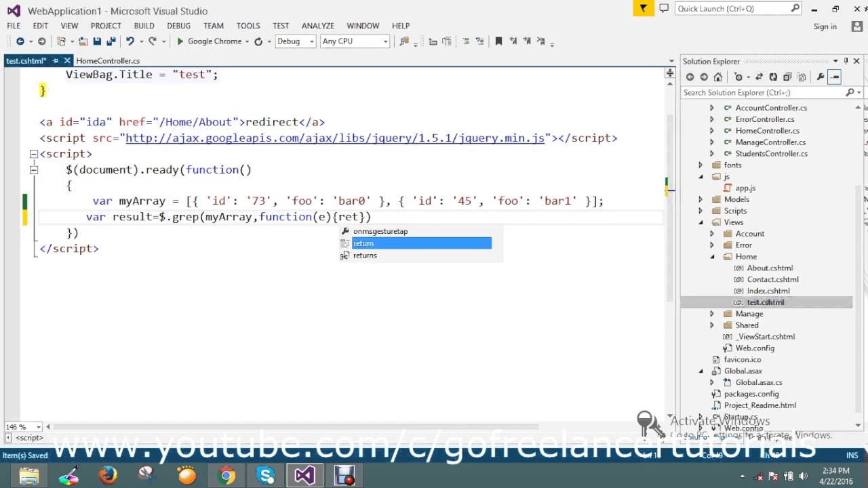
Task: Select StudentsController.cs in Solution Explorer
Action: (x=771, y=154)
